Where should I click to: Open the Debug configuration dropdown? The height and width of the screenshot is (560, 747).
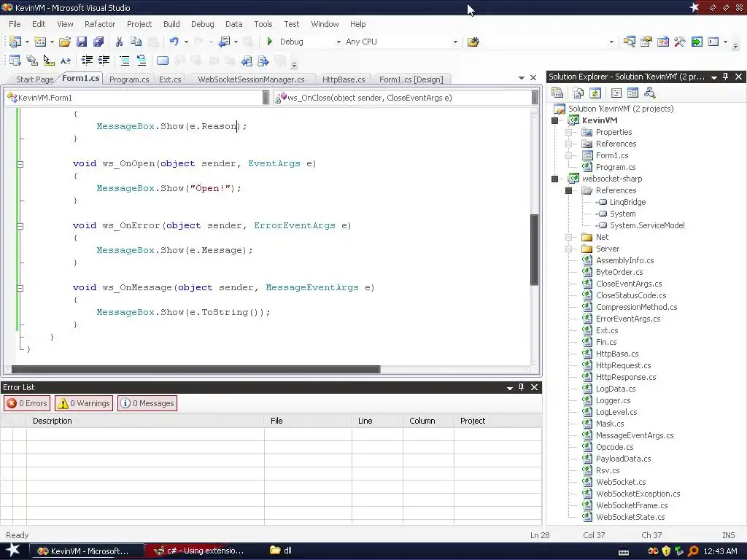coord(338,42)
